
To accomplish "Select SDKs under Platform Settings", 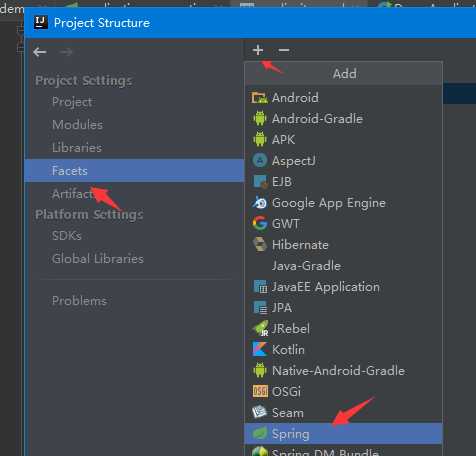I will [x=67, y=236].
